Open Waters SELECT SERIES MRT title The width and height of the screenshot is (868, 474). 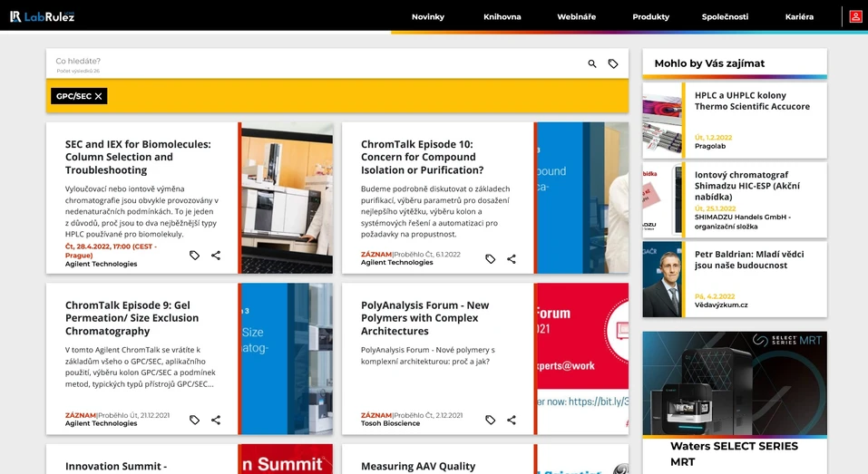tap(734, 453)
